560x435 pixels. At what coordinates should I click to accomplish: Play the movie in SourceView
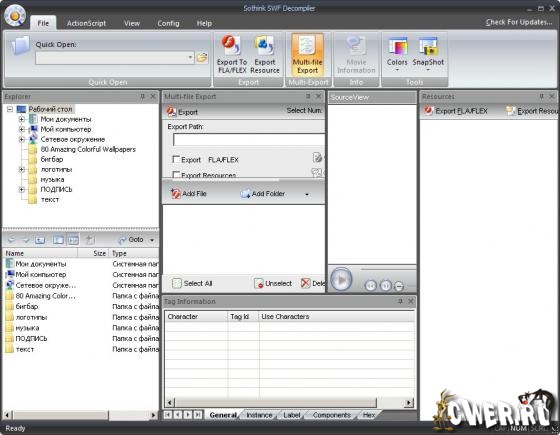(x=341, y=280)
